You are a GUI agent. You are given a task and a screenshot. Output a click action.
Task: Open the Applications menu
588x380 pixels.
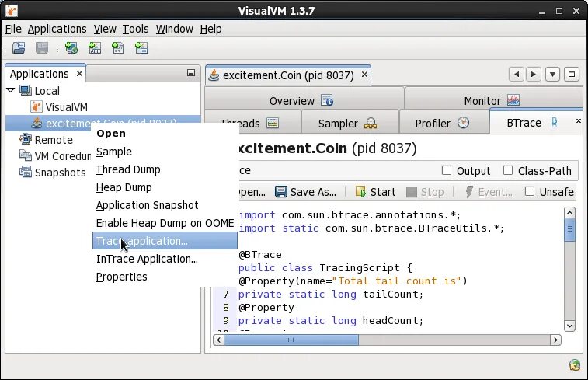57,29
